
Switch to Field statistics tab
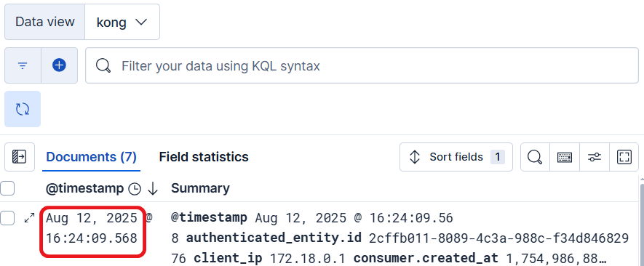pos(204,157)
